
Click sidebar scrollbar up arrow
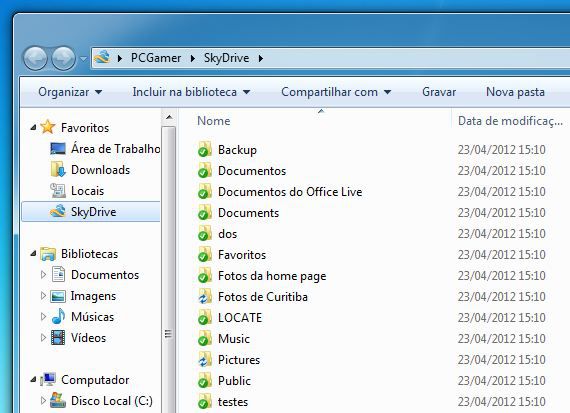[169, 117]
